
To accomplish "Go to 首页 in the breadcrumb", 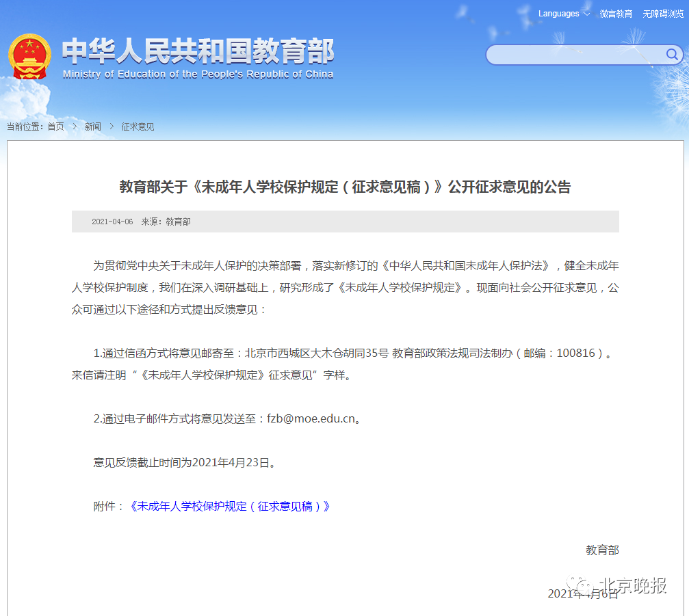I will 56,126.
